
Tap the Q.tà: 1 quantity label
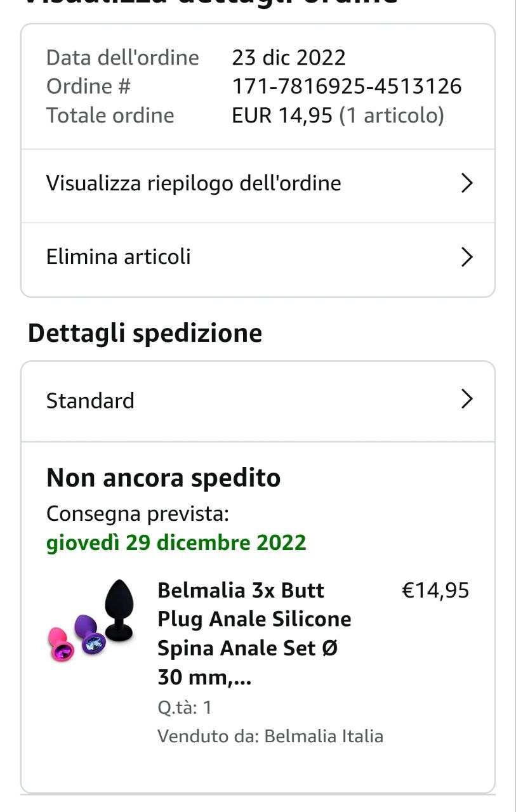click(x=185, y=707)
